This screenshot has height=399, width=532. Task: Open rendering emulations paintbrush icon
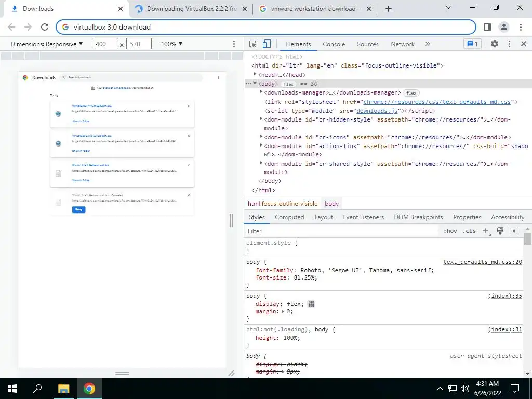pyautogui.click(x=500, y=231)
